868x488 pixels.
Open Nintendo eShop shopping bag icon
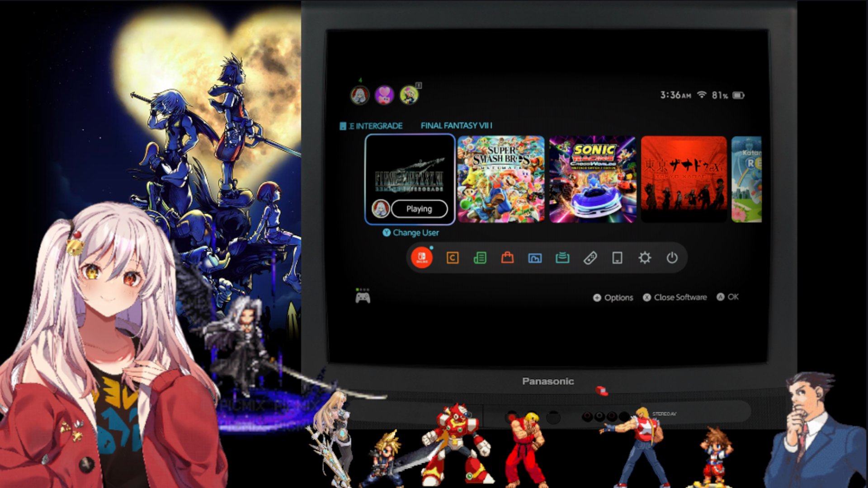pyautogui.click(x=508, y=258)
